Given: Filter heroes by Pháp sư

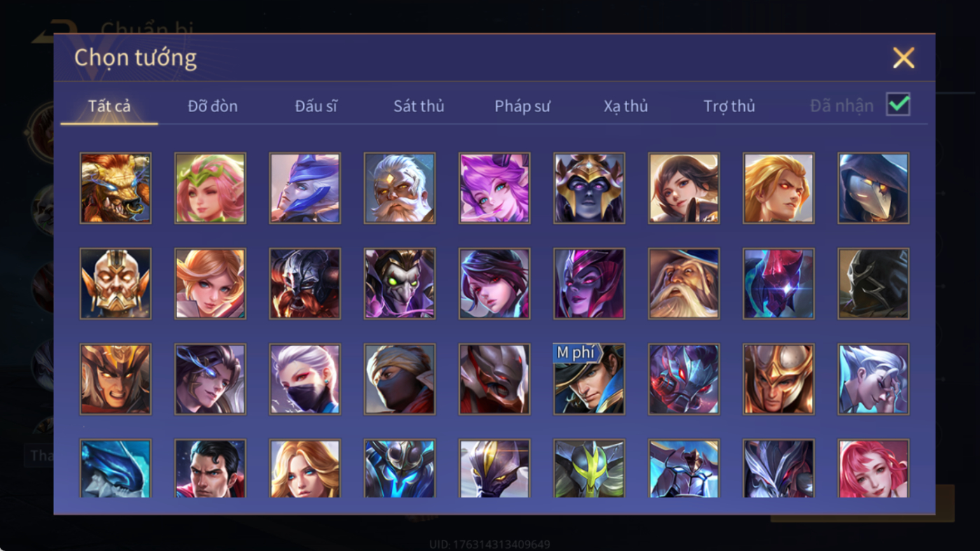Looking at the screenshot, I should [x=522, y=106].
